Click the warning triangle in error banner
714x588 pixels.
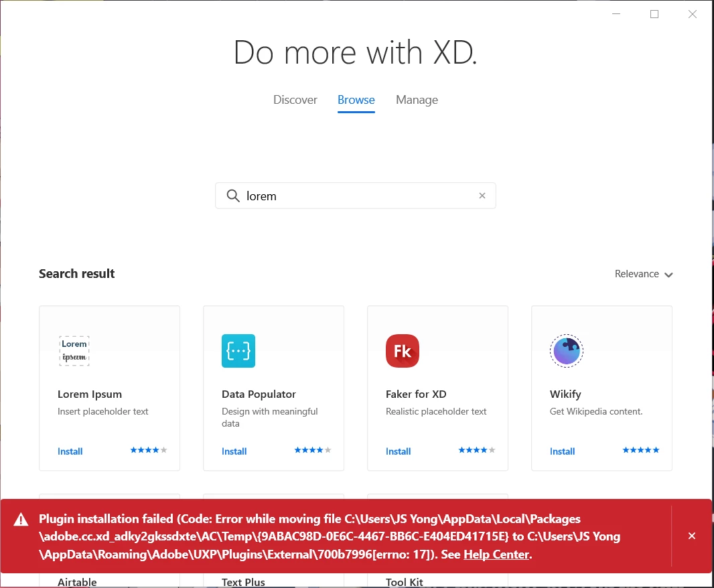pos(21,520)
